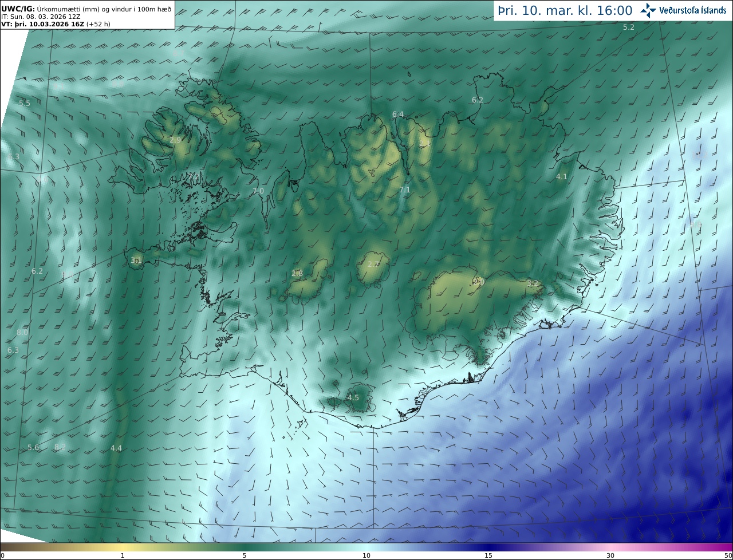This screenshot has height=560, width=733.
Task: Click the 6.4 value on the map
Action: 398,115
